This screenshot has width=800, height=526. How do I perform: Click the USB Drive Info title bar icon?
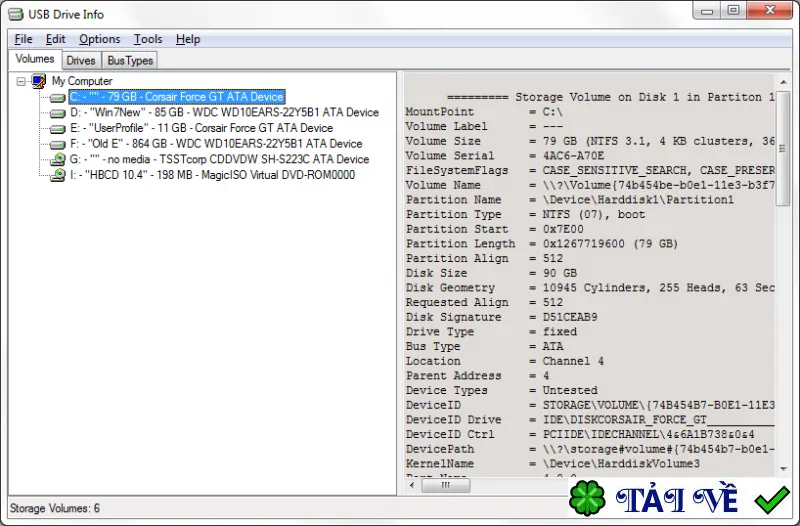coord(16,14)
